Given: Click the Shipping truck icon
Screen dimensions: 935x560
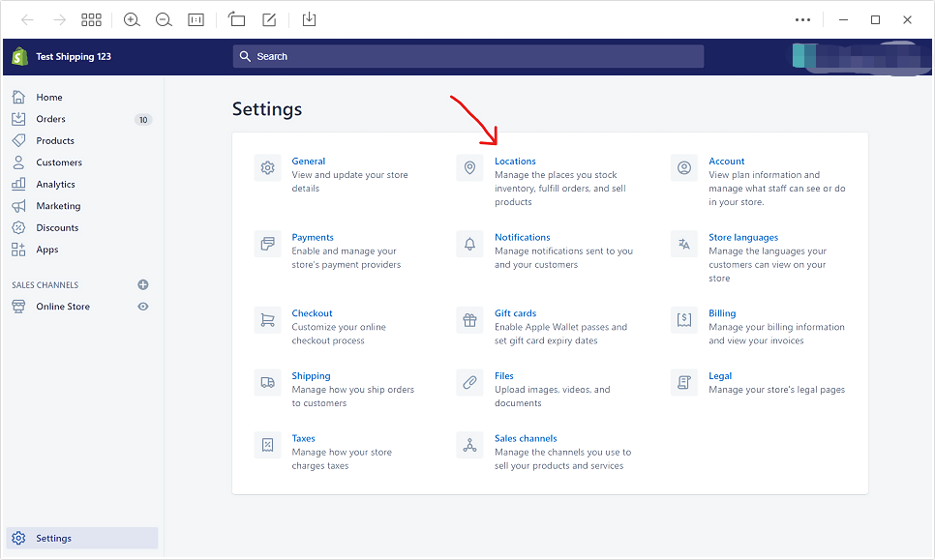Looking at the screenshot, I should [x=268, y=382].
